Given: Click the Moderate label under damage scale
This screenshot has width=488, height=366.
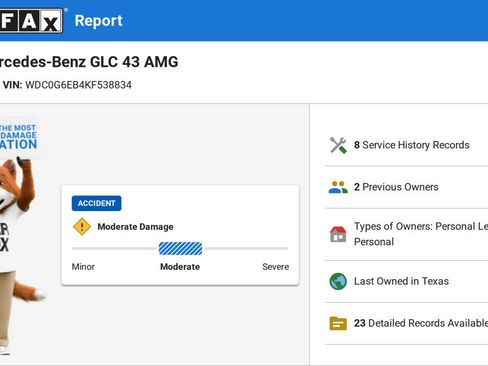Looking at the screenshot, I should [x=180, y=267].
